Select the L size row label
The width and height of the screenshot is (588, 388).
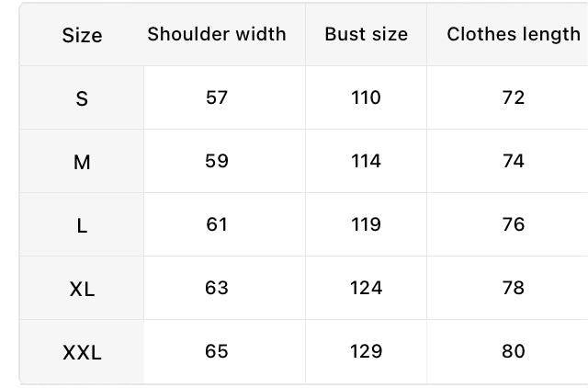pos(82,226)
